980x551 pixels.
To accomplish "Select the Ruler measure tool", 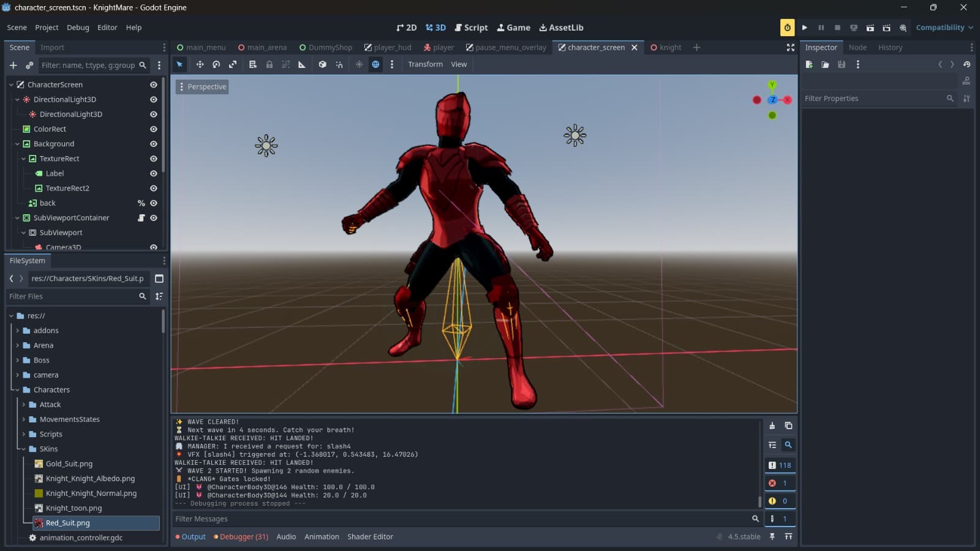I will coord(302,64).
